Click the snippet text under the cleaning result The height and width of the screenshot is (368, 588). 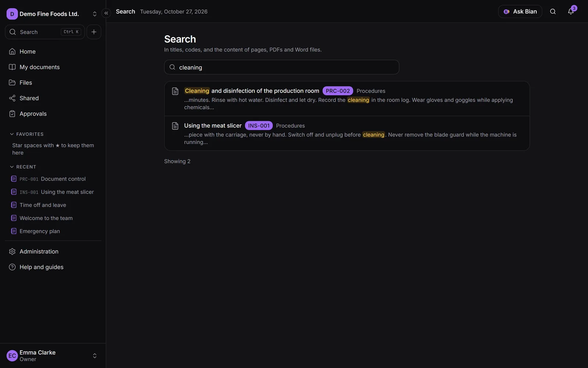click(x=348, y=104)
